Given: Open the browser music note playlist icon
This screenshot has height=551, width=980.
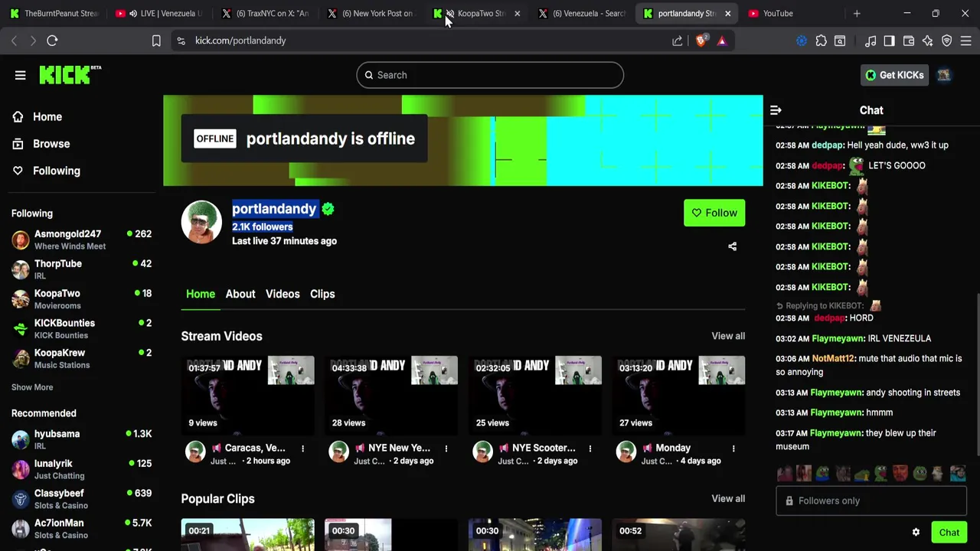Looking at the screenshot, I should pyautogui.click(x=871, y=41).
